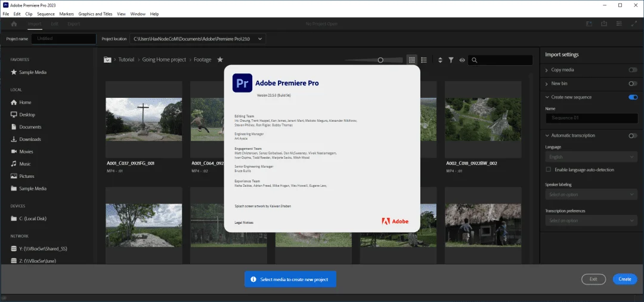
Task: Click the info icon in blue banner
Action: (x=253, y=279)
